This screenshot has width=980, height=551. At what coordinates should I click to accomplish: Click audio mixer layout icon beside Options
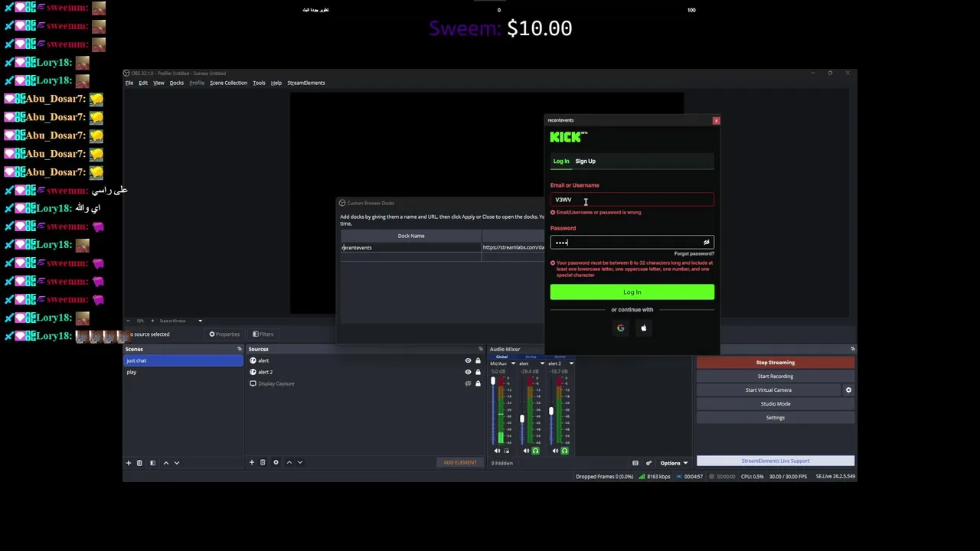[x=635, y=463]
